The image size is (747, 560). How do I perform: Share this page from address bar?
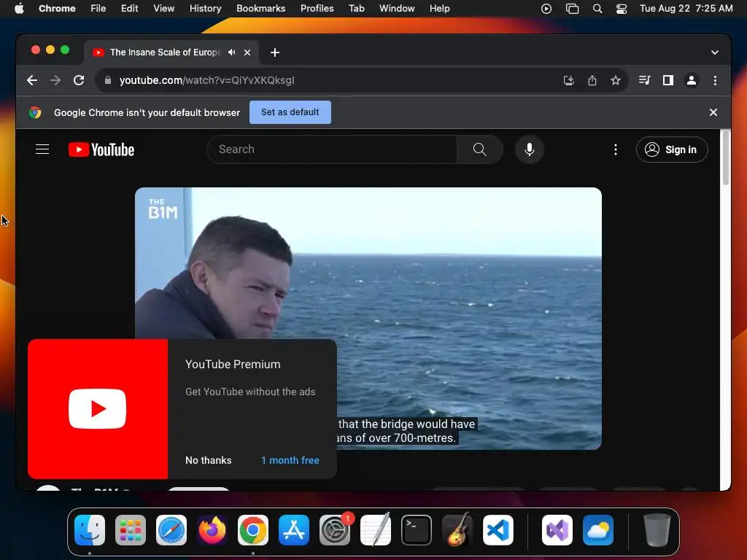coord(592,80)
